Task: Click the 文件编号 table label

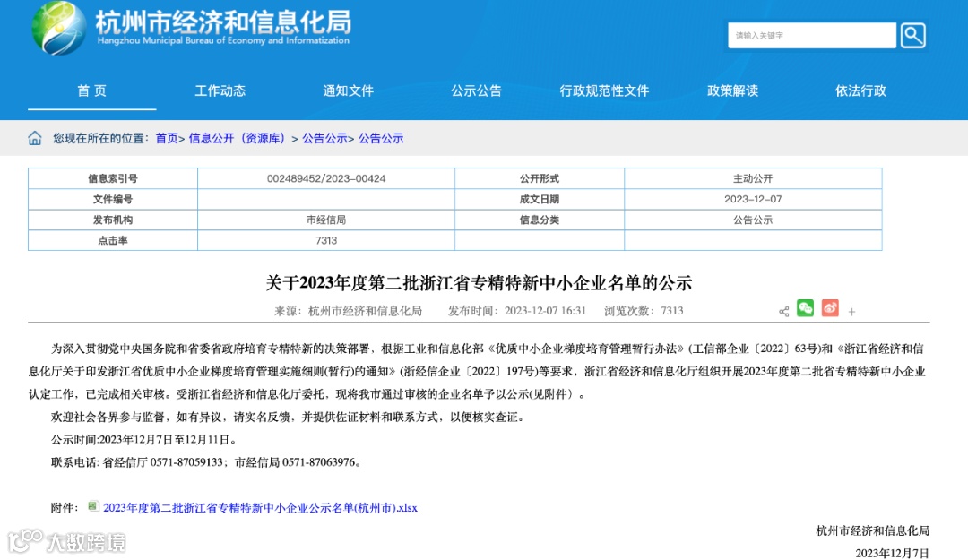Action: [113, 199]
